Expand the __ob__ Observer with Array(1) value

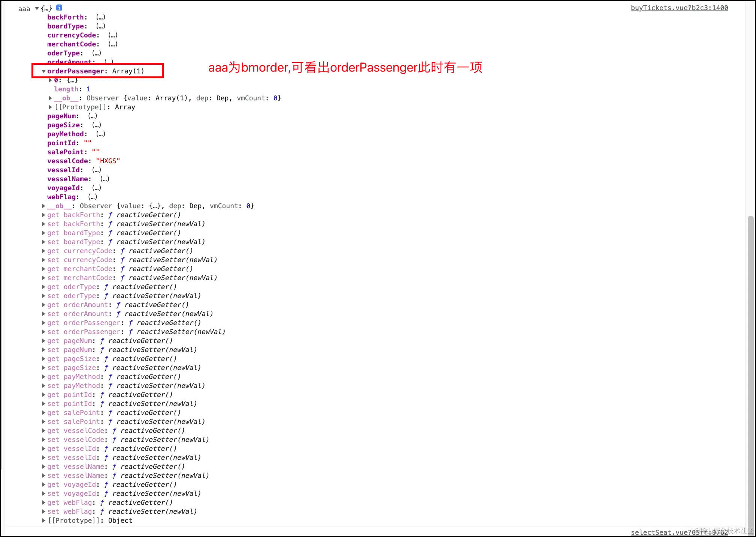tap(51, 98)
